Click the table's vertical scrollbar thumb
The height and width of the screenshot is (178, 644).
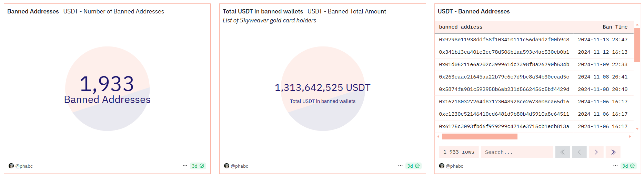coord(637,45)
